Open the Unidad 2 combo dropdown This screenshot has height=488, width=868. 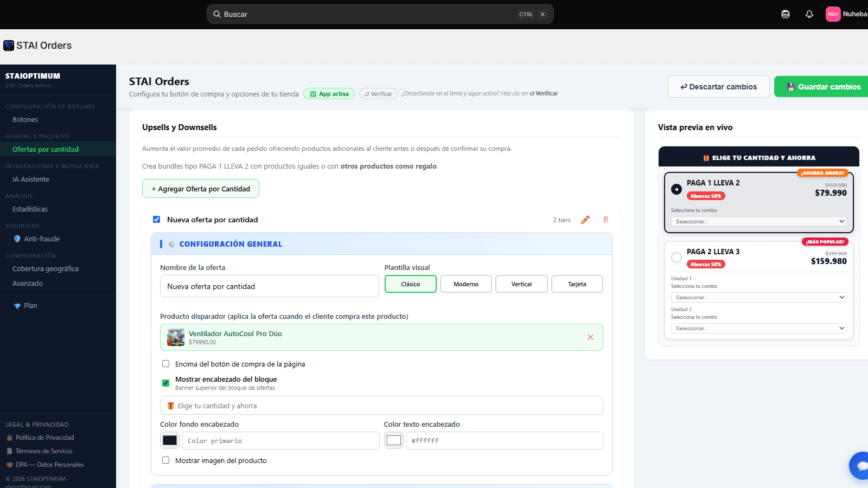pos(758,328)
